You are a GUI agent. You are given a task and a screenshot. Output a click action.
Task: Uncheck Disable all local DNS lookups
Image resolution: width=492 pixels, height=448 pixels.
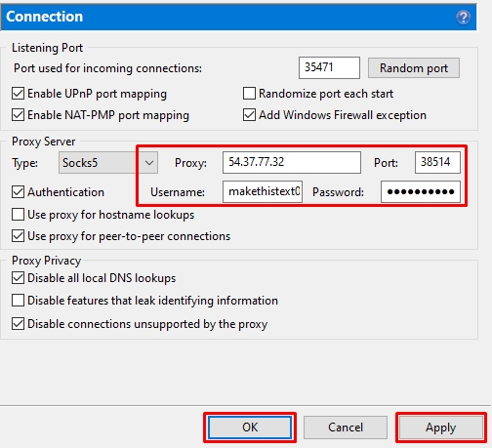[x=18, y=278]
